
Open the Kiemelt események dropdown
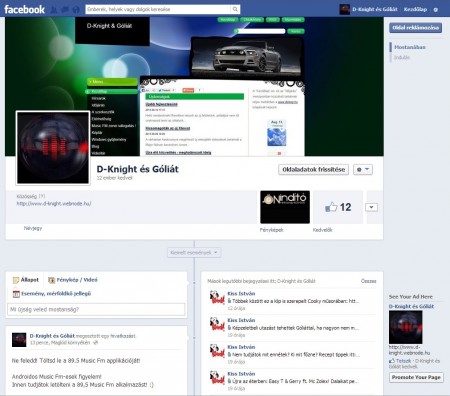194,253
